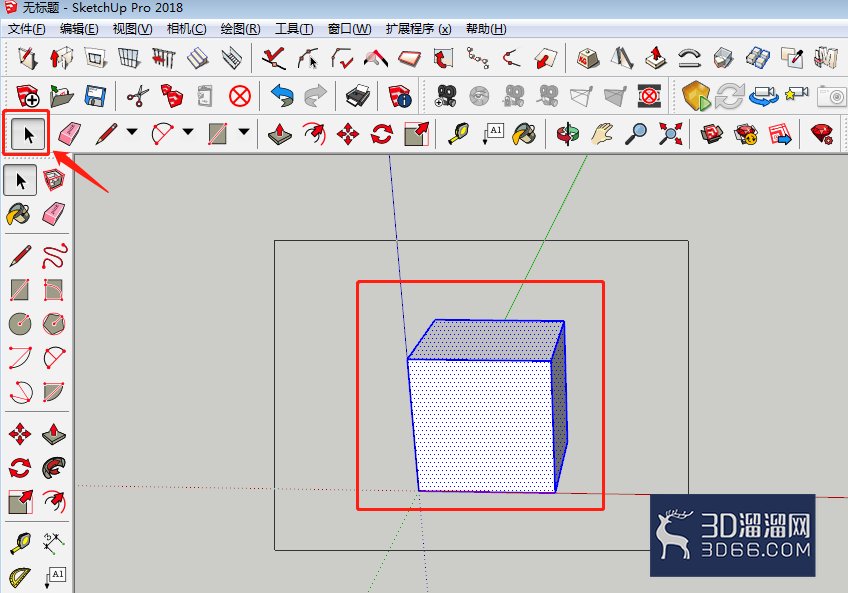The height and width of the screenshot is (593, 848).
Task: Select the Scale tool in top toolbar
Action: [416, 134]
